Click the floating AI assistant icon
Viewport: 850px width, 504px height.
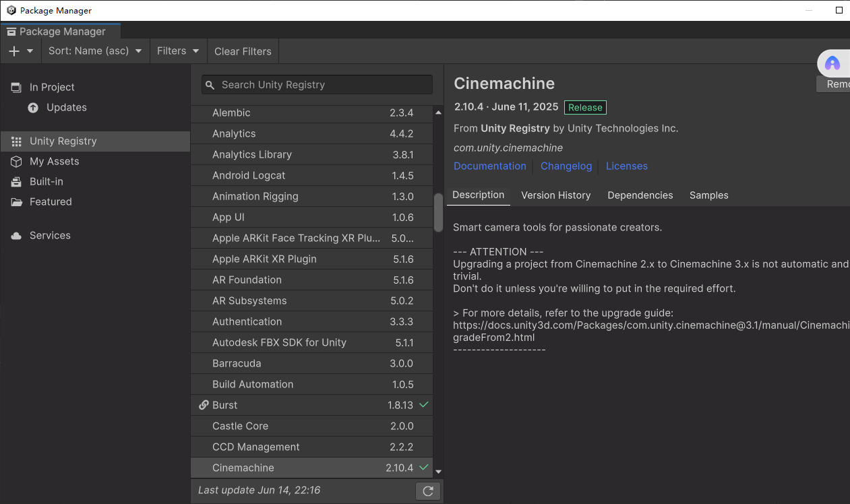point(832,63)
